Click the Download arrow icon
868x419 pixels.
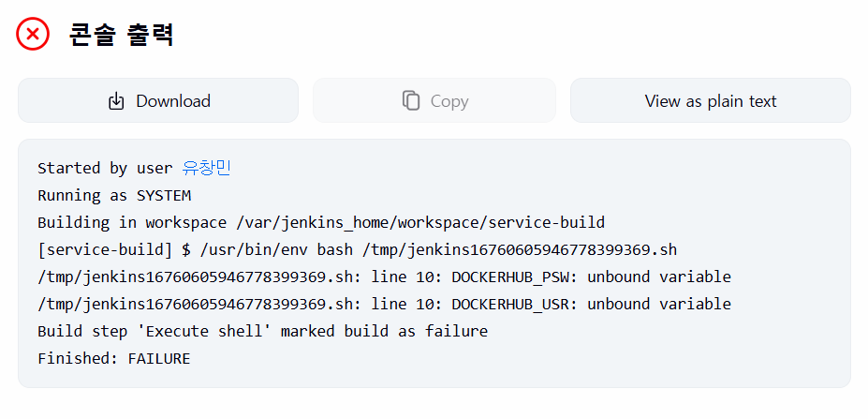[116, 101]
